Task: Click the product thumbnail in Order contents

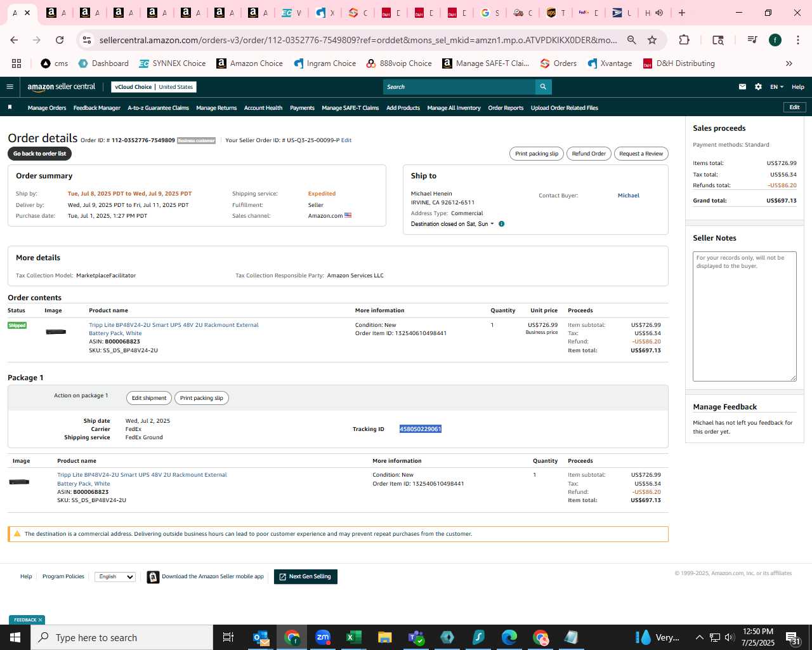Action: pyautogui.click(x=56, y=332)
